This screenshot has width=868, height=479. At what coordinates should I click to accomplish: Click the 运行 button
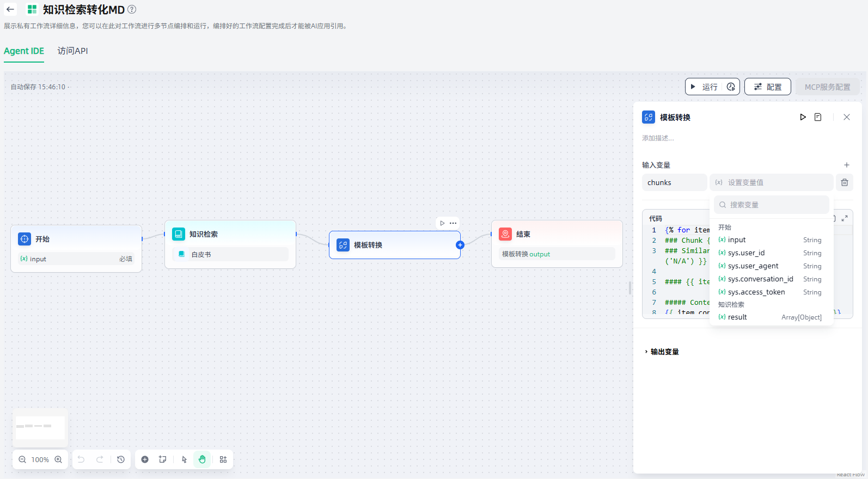coord(704,87)
